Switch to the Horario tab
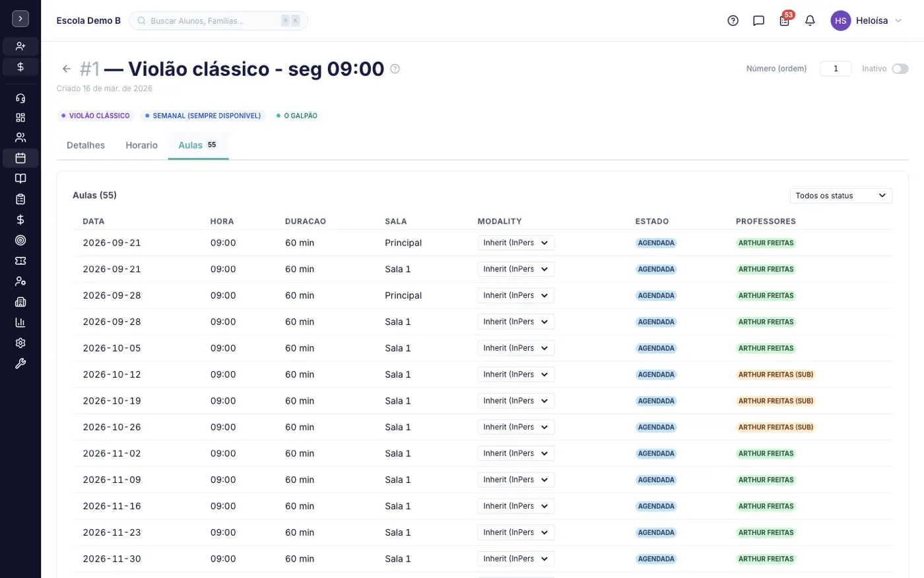This screenshot has width=924, height=578. click(x=141, y=145)
